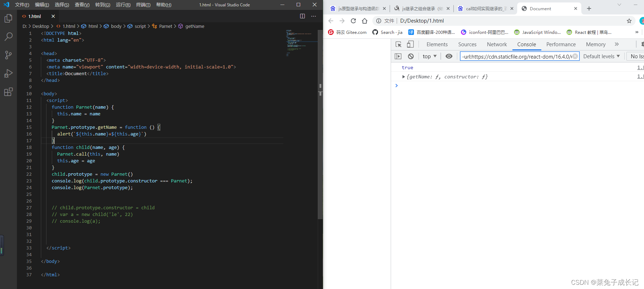Expand the logged {getName: ƒ, constructor: ƒ} object
This screenshot has height=289, width=644.
click(403, 77)
